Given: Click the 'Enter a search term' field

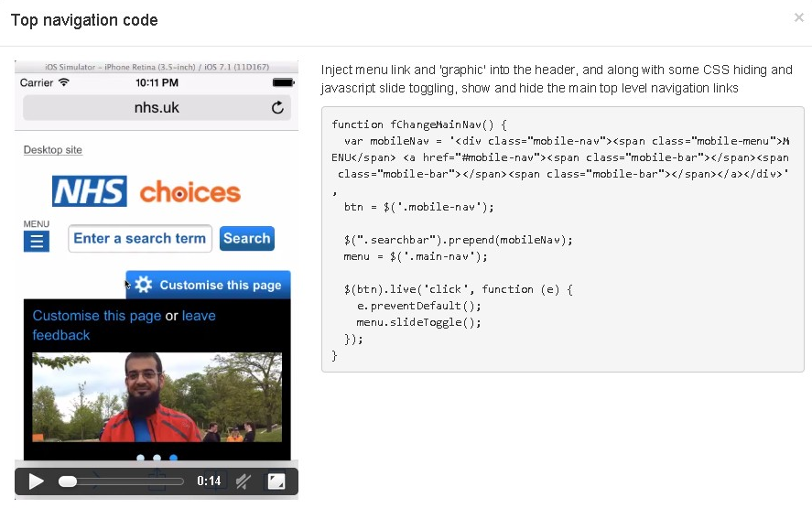Looking at the screenshot, I should point(140,239).
